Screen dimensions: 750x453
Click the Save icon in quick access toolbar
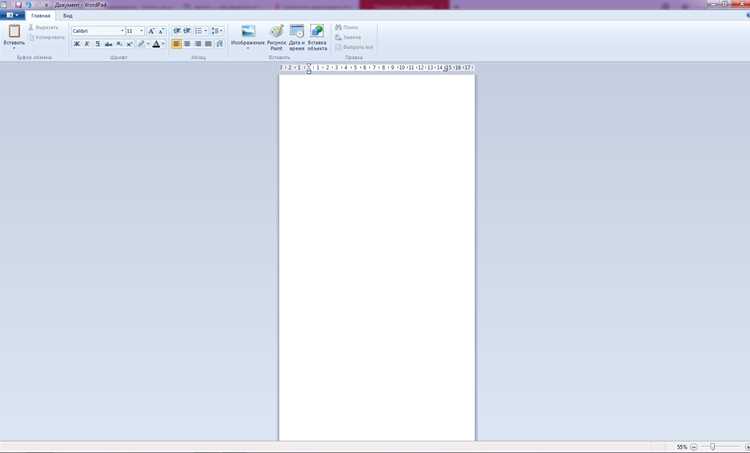point(19,5)
